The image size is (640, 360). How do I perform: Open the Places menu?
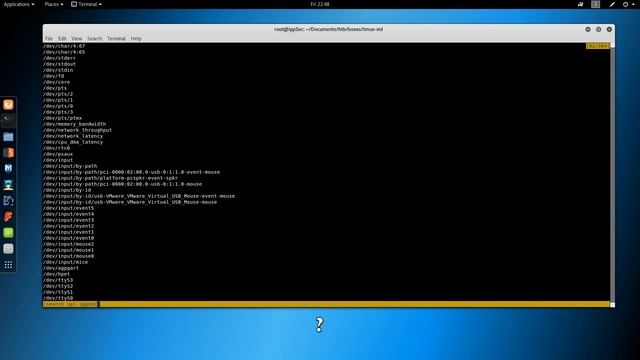click(53, 4)
